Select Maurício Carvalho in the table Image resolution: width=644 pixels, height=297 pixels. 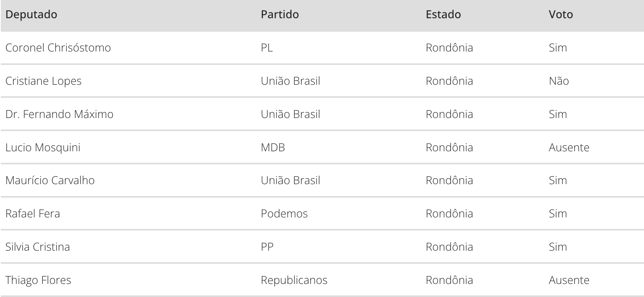coord(50,181)
